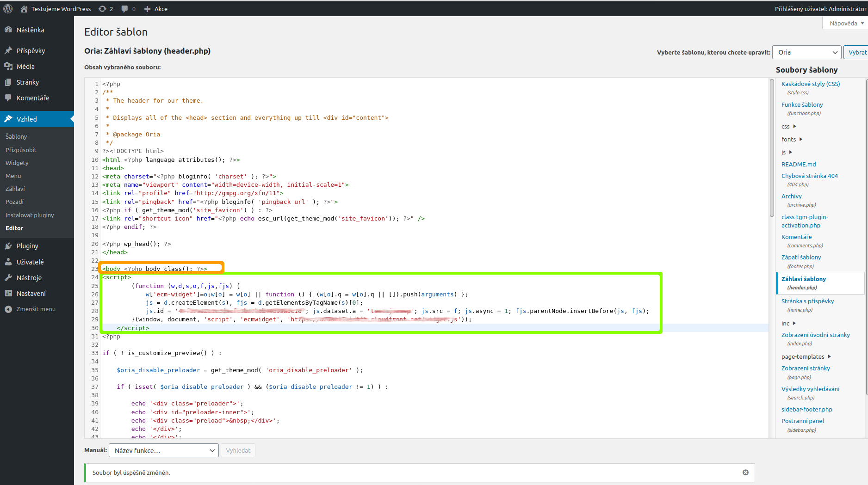Open Menu submenu item under Vzhled
This screenshot has width=868, height=485.
point(13,176)
